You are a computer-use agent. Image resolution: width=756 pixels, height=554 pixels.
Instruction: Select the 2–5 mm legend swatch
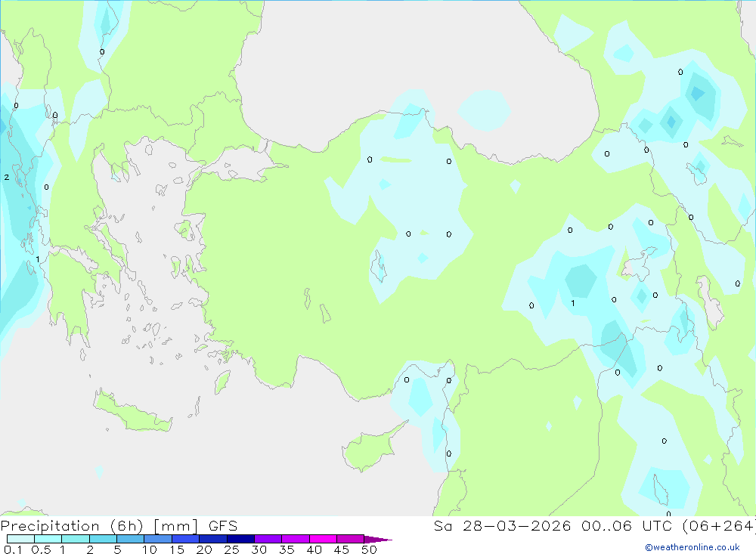[x=103, y=539]
